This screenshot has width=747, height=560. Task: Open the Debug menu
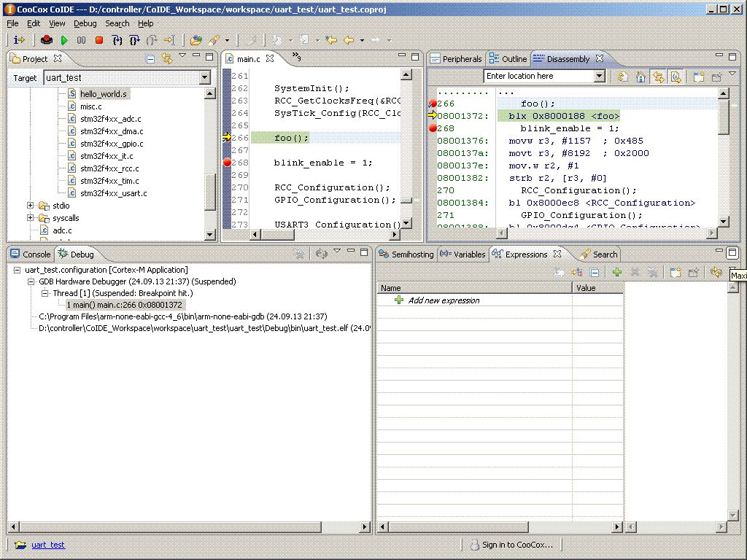pos(85,23)
